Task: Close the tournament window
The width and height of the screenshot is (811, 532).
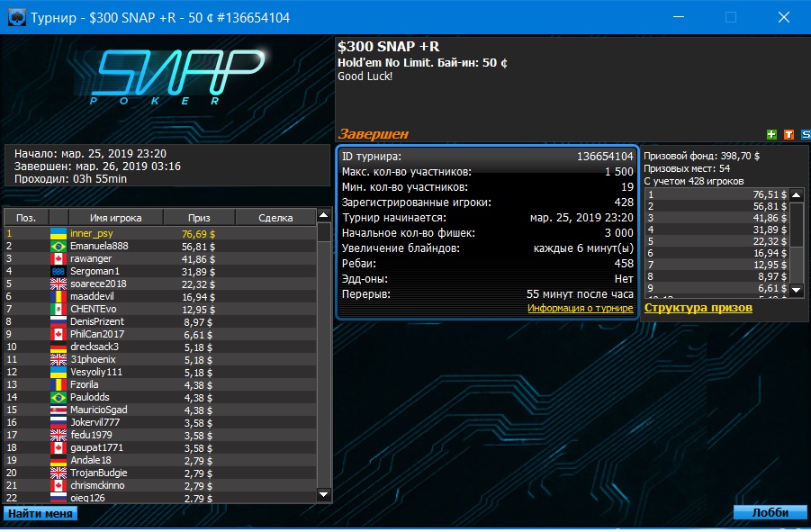Action: pos(784,17)
